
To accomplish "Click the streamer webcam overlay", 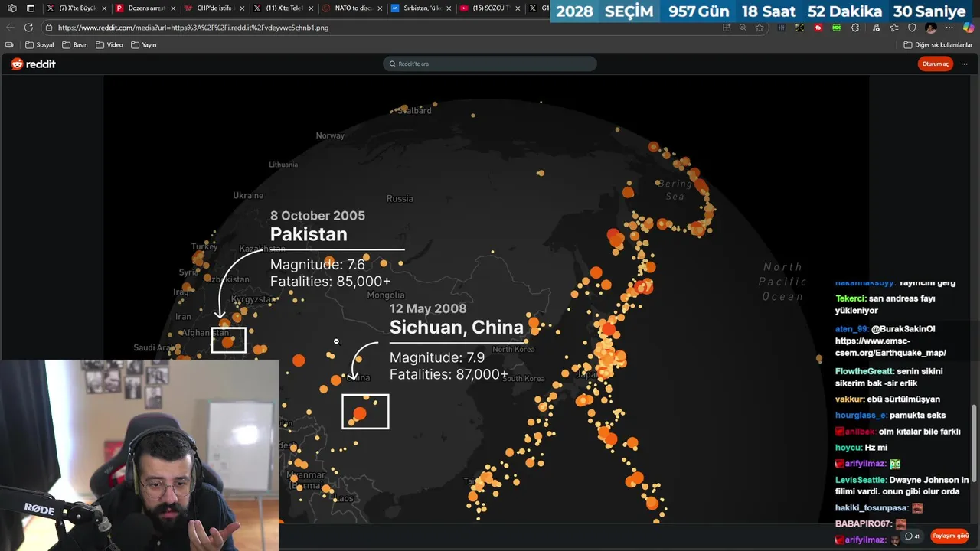I will [x=139, y=455].
